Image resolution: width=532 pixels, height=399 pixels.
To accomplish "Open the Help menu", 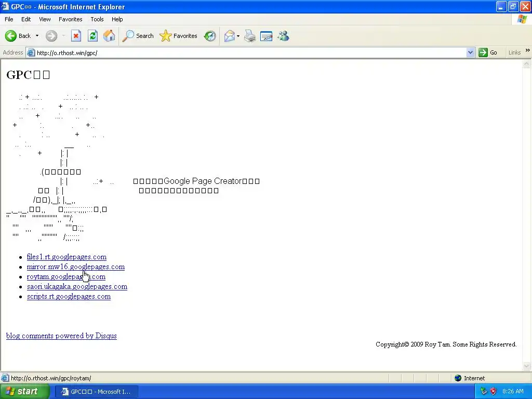I will [117, 19].
